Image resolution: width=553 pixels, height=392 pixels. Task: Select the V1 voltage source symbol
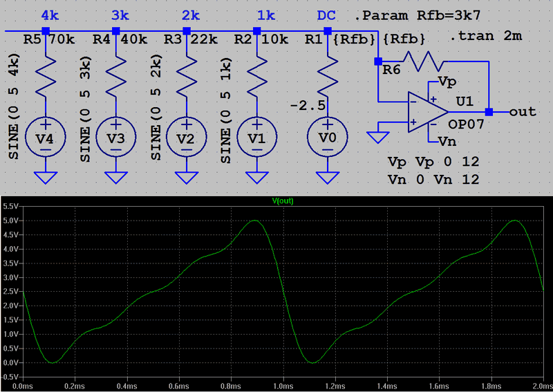click(256, 138)
